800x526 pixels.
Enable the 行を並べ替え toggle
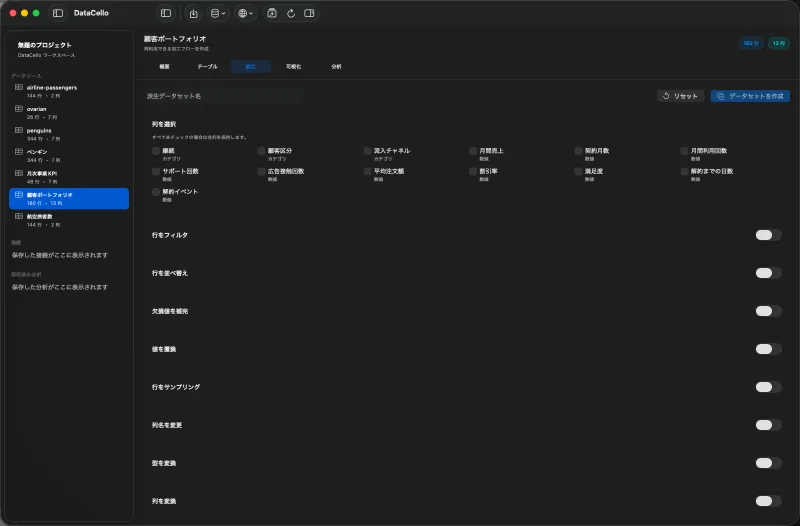[768, 273]
